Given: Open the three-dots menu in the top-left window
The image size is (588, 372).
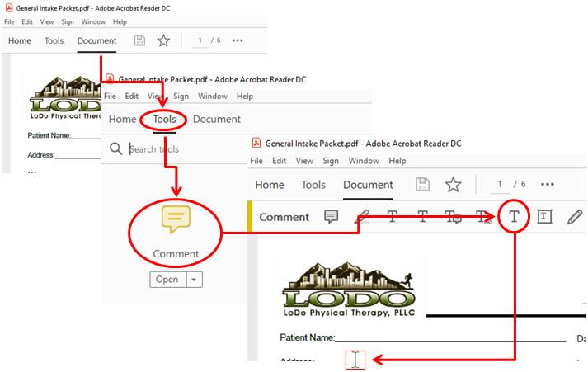Looking at the screenshot, I should [x=238, y=40].
